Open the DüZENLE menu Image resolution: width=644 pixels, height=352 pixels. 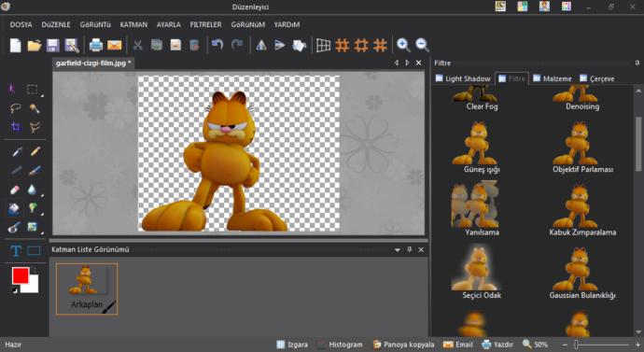[x=56, y=24]
